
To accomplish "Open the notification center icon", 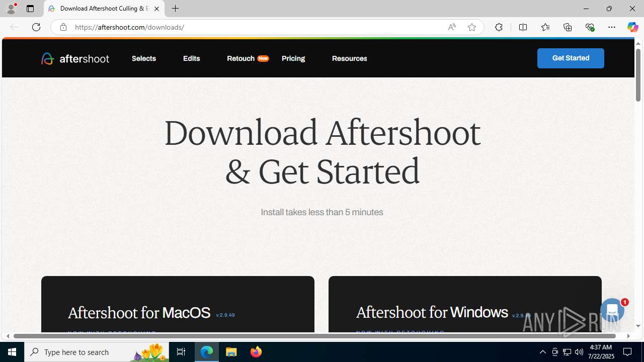I will (x=627, y=352).
